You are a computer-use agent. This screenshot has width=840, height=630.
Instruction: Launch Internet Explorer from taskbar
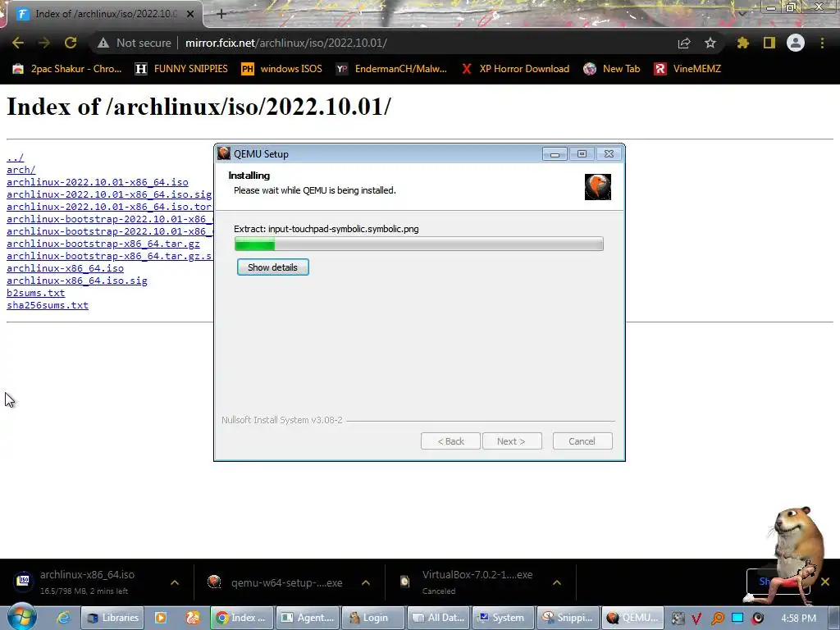pos(63,618)
